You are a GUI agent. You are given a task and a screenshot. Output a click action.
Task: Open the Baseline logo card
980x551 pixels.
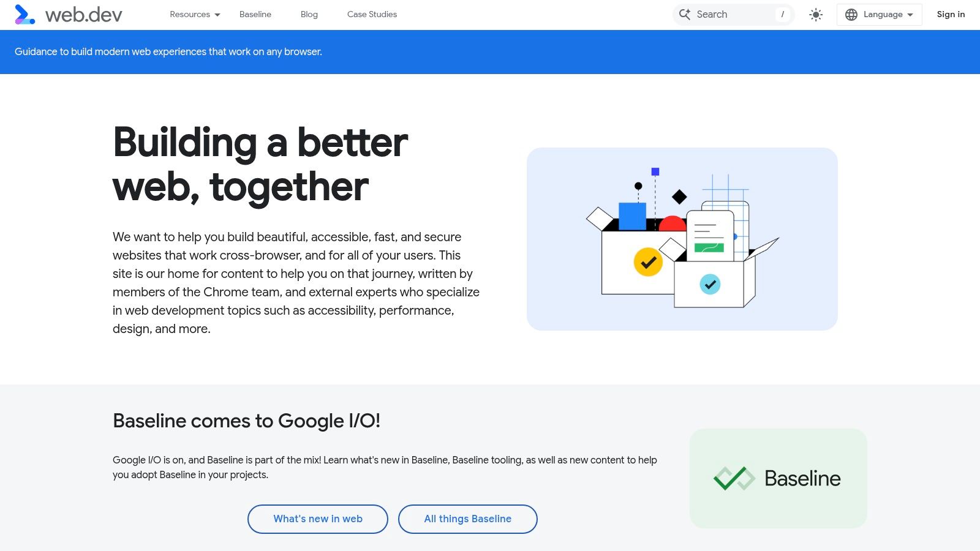778,478
